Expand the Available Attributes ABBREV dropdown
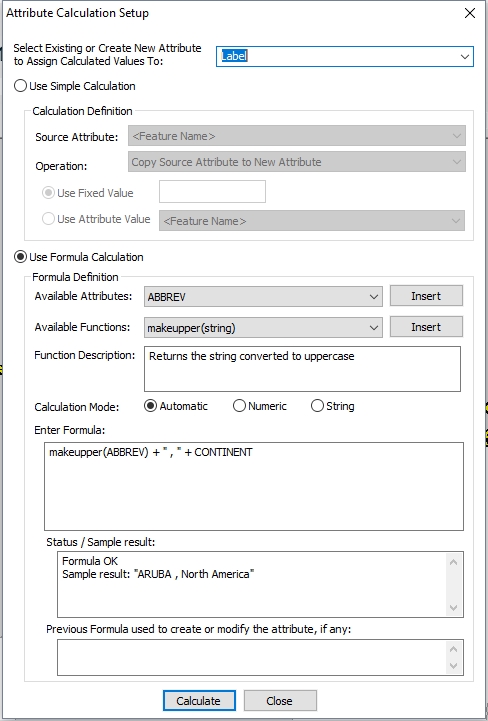Viewport: 488px width, 721px height. point(263,297)
